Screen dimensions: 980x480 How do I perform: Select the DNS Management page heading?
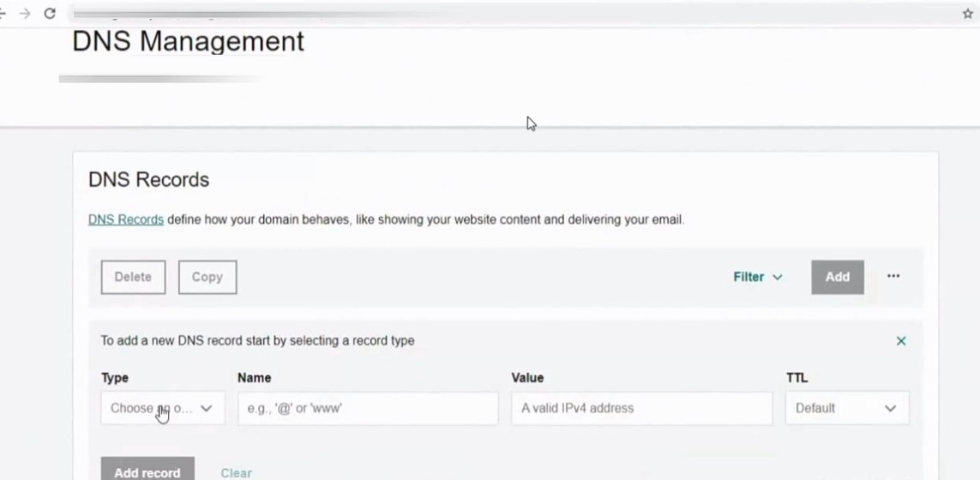188,41
